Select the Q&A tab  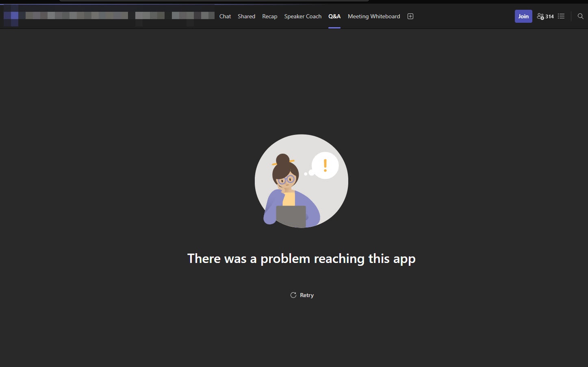click(334, 16)
